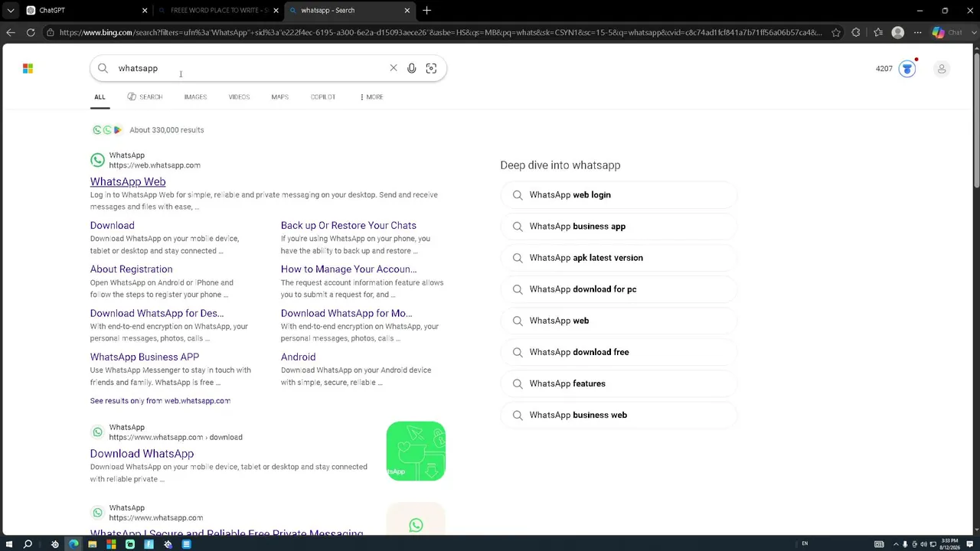Click the EN language indicator

coord(805,544)
